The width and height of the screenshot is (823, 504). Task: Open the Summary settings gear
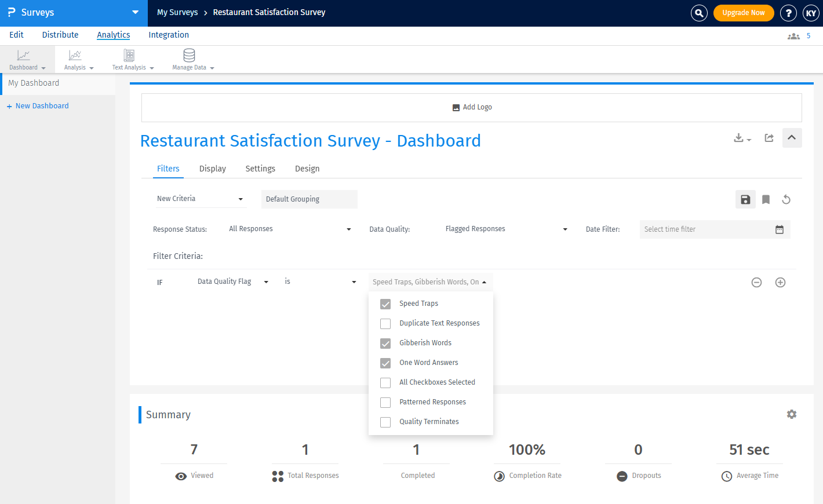tap(791, 414)
